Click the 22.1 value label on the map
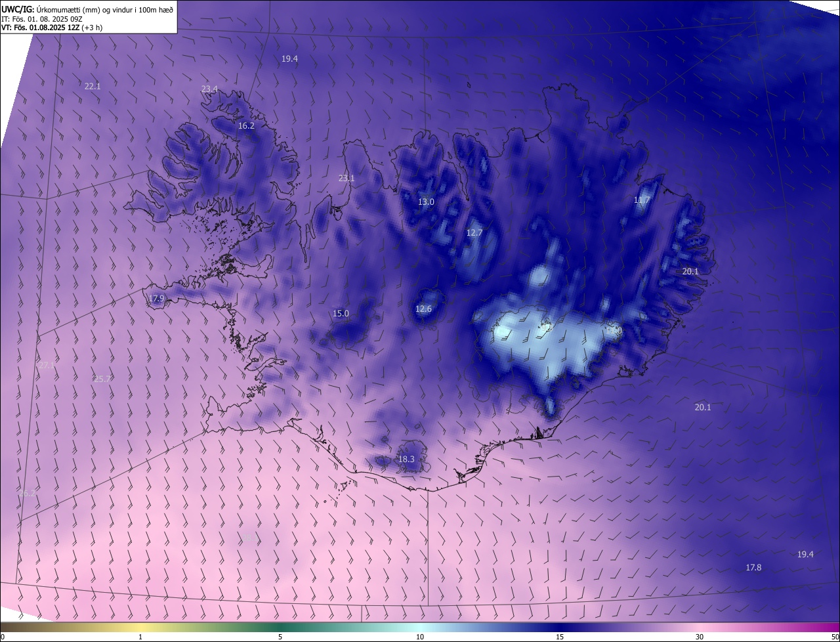 click(x=93, y=86)
